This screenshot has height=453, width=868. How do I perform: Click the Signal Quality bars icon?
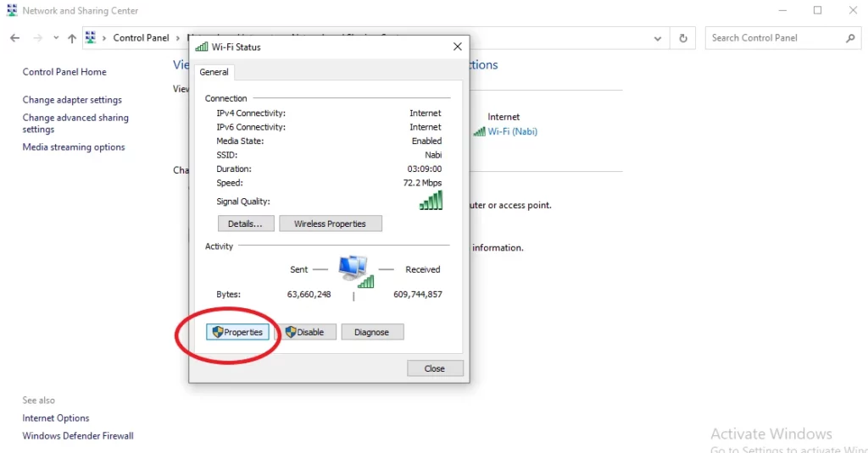coord(431,200)
